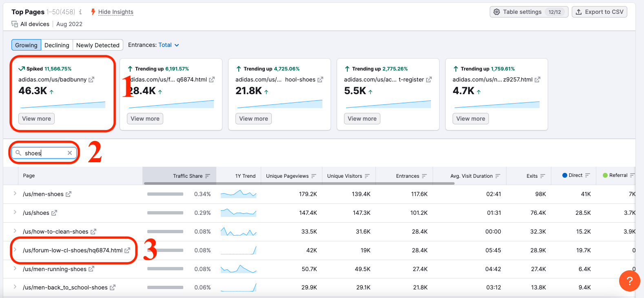Image resolution: width=644 pixels, height=298 pixels.
Task: Open /us/men-back_to_school-shoes external link icon
Action: 113,287
